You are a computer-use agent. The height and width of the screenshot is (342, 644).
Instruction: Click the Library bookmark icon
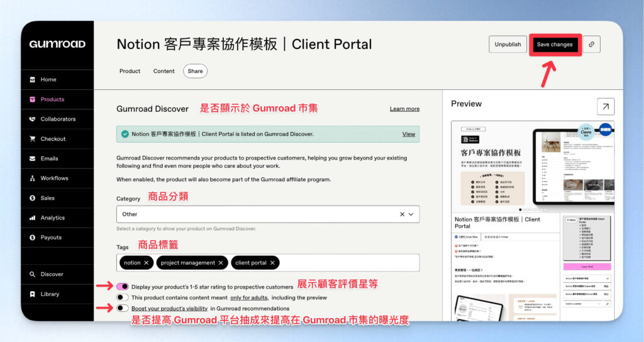click(33, 294)
